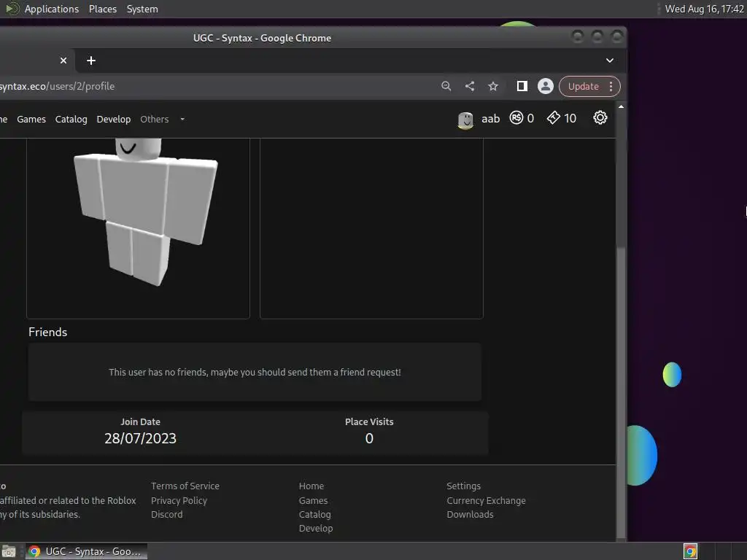
Task: Open Chrome three-dot menu
Action: click(x=611, y=86)
